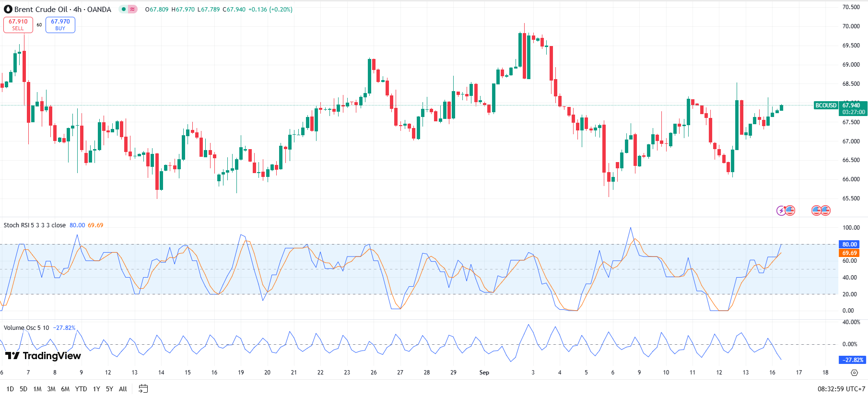868x397 pixels.
Task: Switch to the YTD date range
Action: coord(81,389)
